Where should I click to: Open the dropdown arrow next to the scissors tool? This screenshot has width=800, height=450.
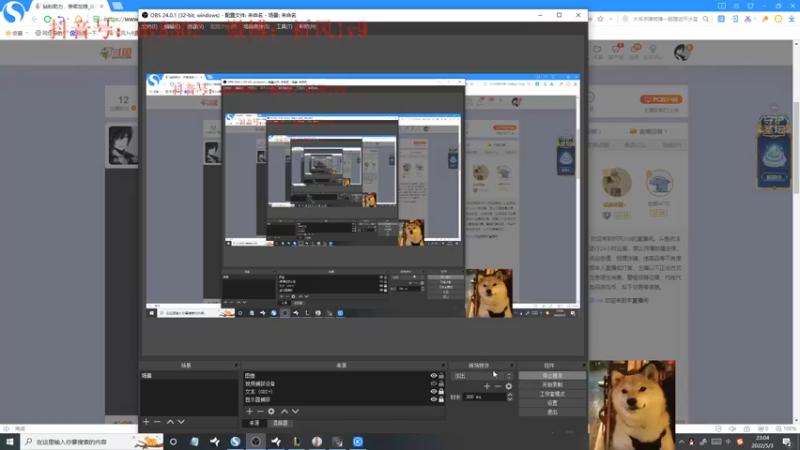[755, 19]
